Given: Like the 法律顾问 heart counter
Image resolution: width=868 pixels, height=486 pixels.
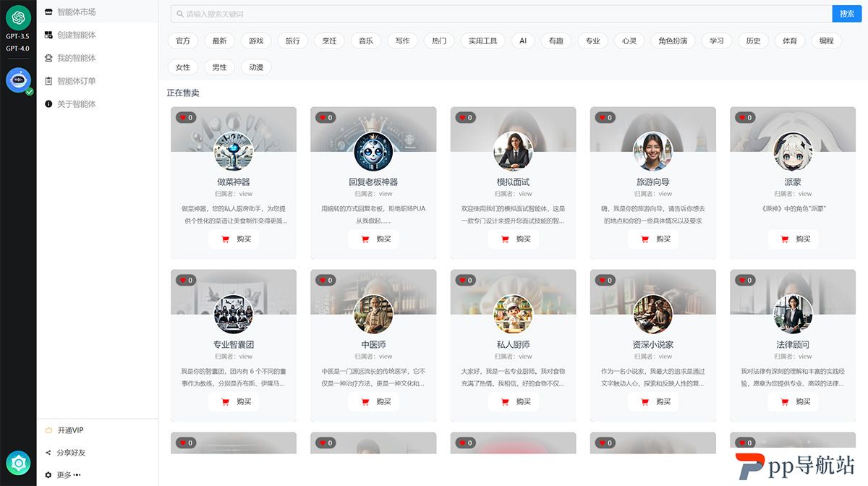Looking at the screenshot, I should (x=746, y=280).
